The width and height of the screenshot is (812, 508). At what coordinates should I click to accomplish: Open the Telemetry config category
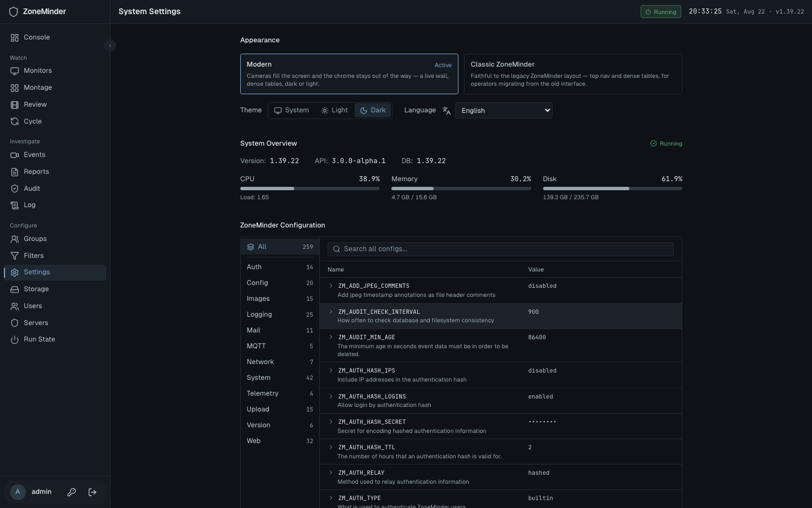coord(280,393)
